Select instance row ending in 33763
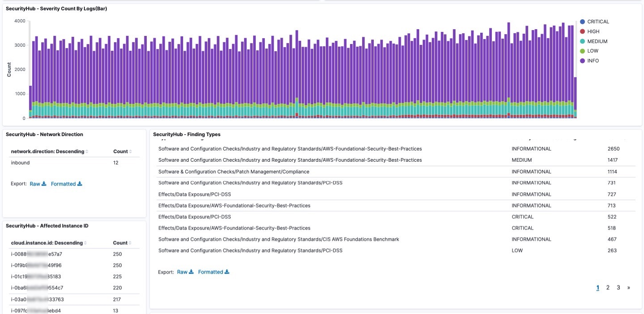This screenshot has height=314, width=644. point(75,299)
